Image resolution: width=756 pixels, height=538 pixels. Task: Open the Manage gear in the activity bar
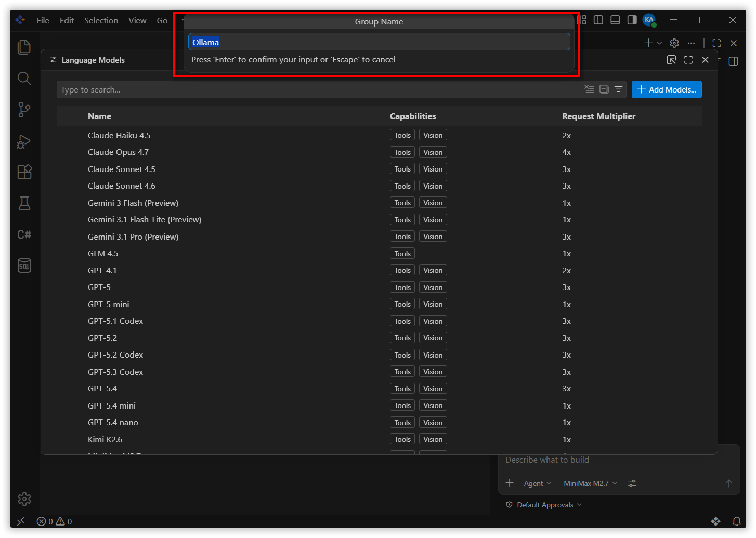coord(24,499)
